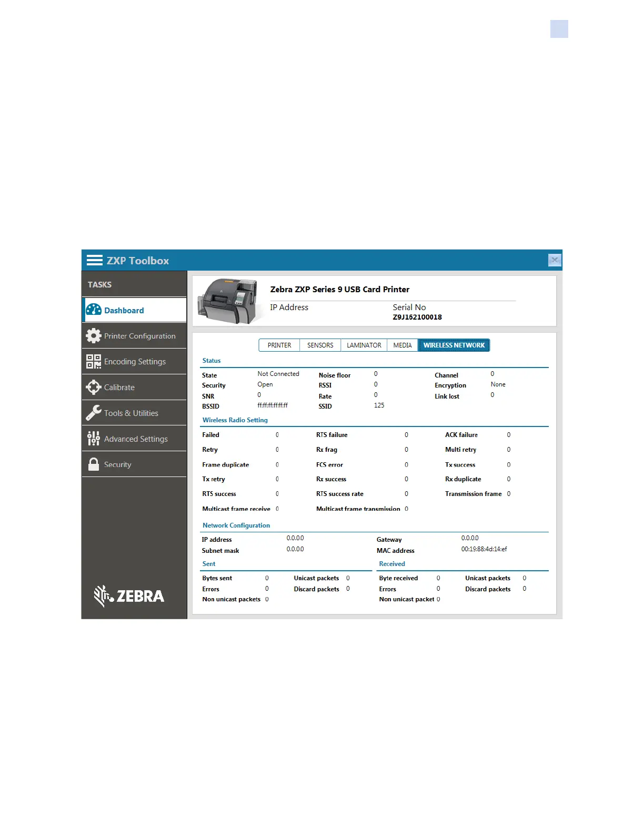Screen dimensions: 644x834
Task: Open the Security task
Action: click(x=135, y=464)
